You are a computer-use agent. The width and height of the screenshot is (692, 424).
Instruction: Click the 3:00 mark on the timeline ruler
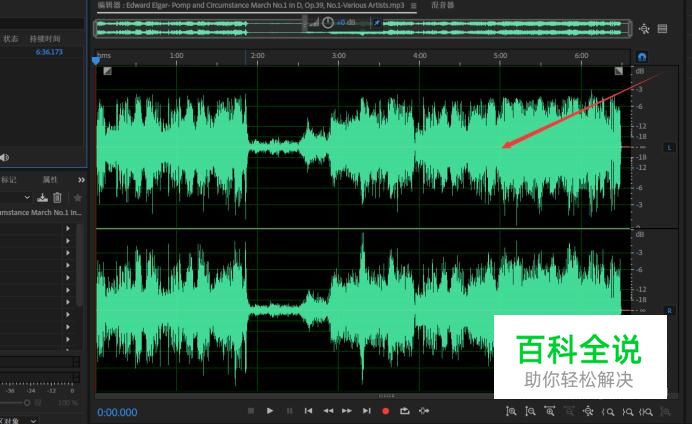click(338, 56)
